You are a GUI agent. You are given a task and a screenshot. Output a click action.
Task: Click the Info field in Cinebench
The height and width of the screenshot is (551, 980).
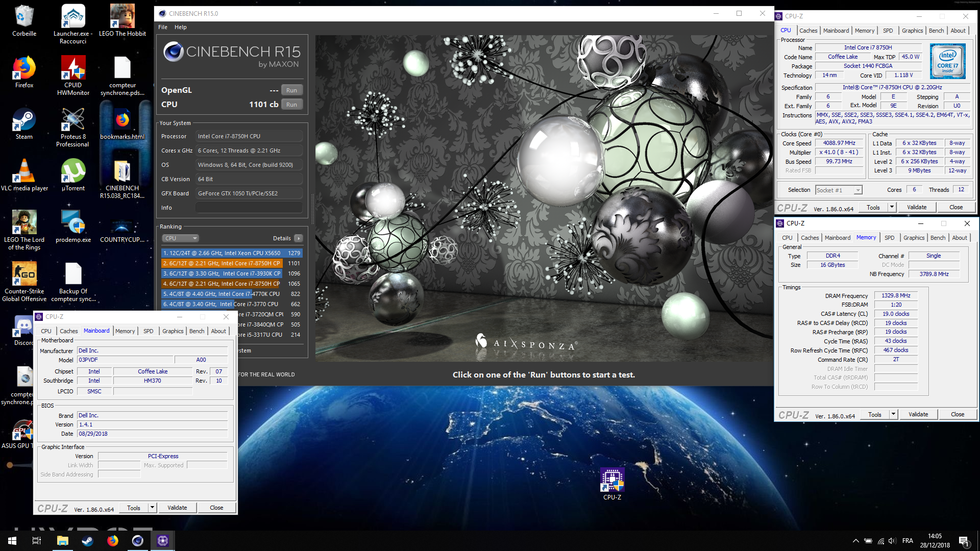click(249, 208)
